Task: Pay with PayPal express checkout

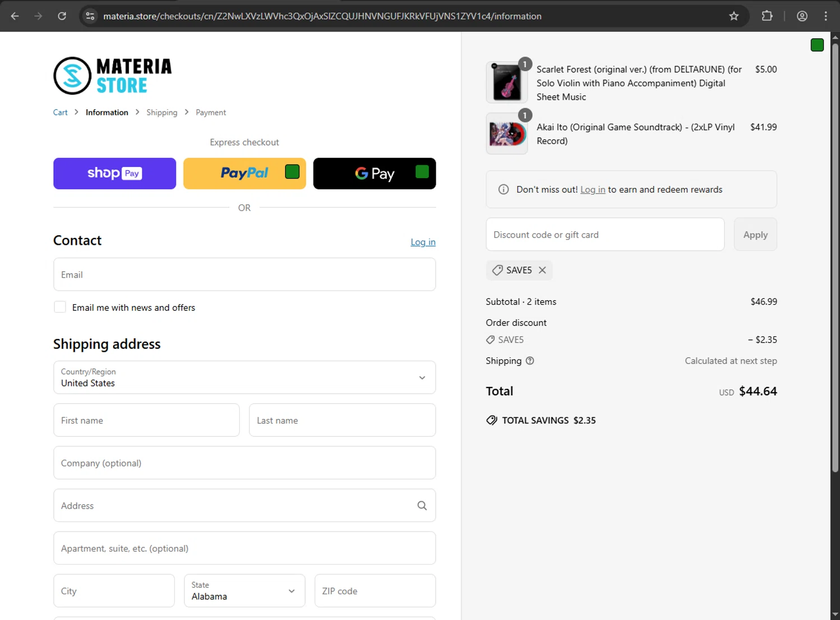Action: click(245, 174)
